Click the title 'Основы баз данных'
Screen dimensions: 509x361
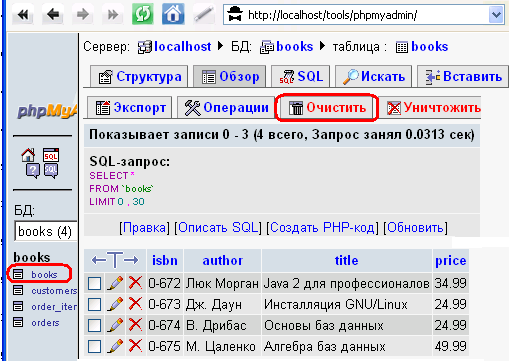(x=324, y=325)
